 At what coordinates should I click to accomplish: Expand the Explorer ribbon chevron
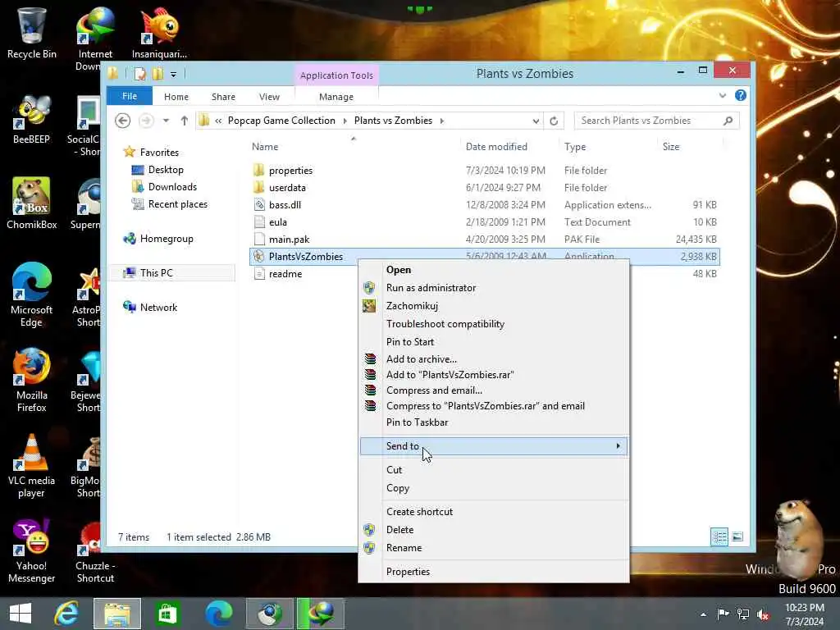723,95
